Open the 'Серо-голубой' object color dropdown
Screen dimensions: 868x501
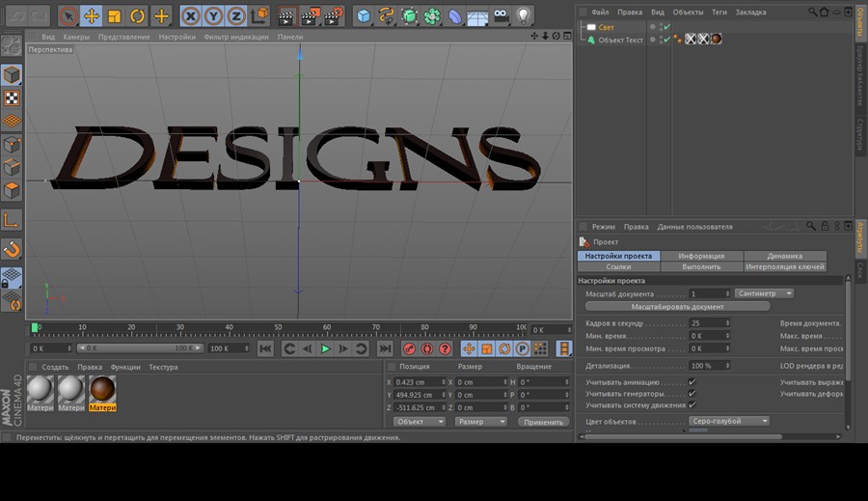[729, 421]
